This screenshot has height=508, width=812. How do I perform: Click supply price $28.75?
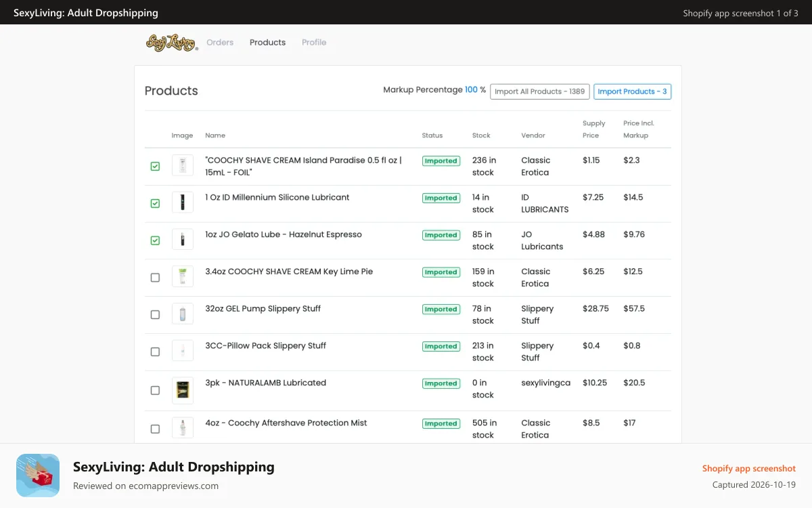point(595,309)
